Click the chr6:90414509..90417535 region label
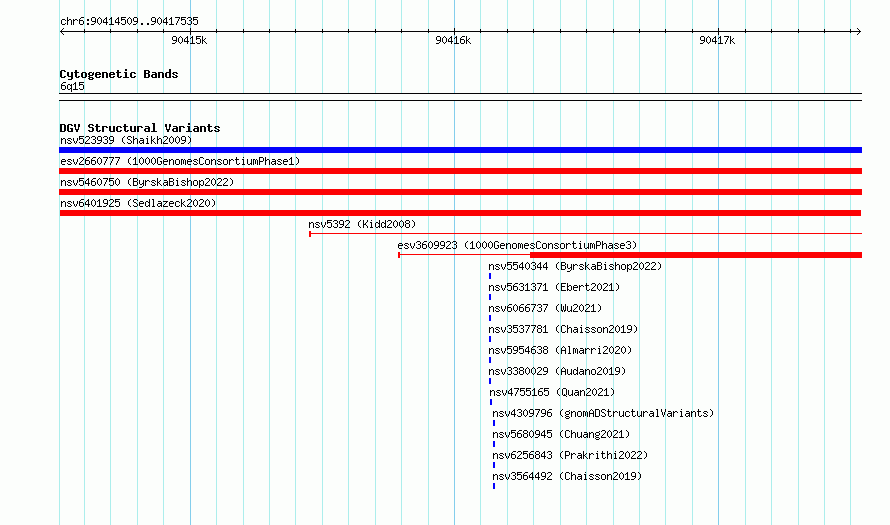This screenshot has height=525, width=890. coord(129,21)
